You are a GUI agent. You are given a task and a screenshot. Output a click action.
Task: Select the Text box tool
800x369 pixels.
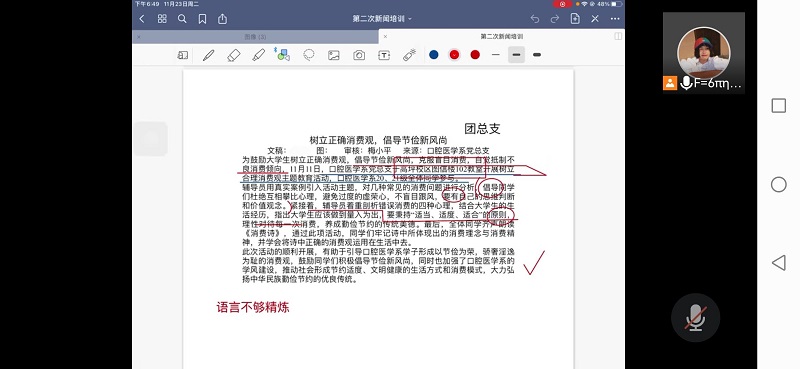tap(384, 55)
